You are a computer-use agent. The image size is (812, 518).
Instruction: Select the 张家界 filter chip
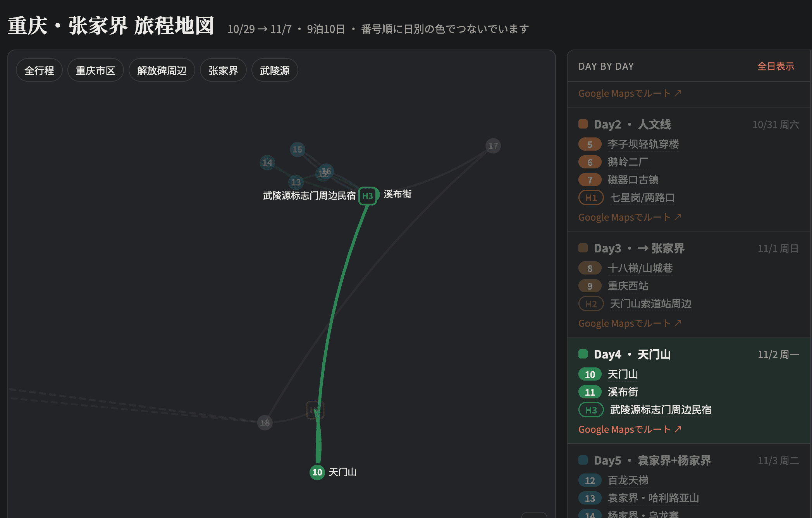click(x=223, y=70)
